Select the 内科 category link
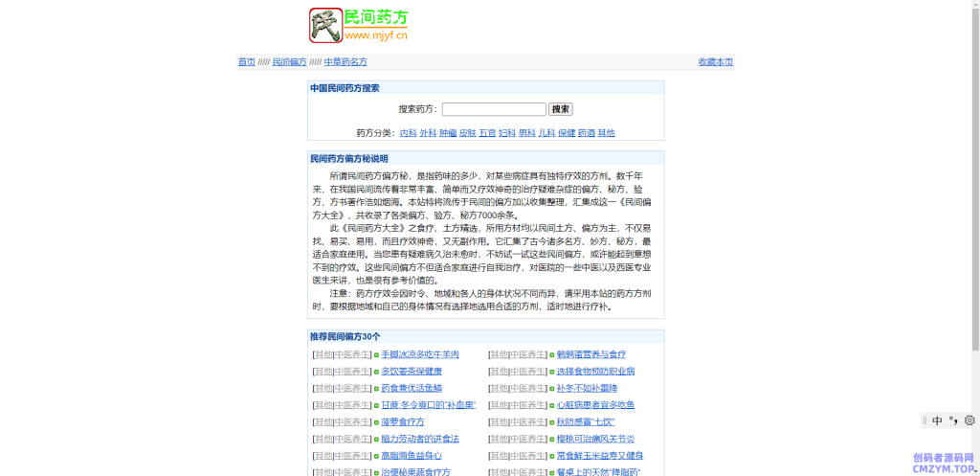The image size is (980, 476). pos(408,133)
